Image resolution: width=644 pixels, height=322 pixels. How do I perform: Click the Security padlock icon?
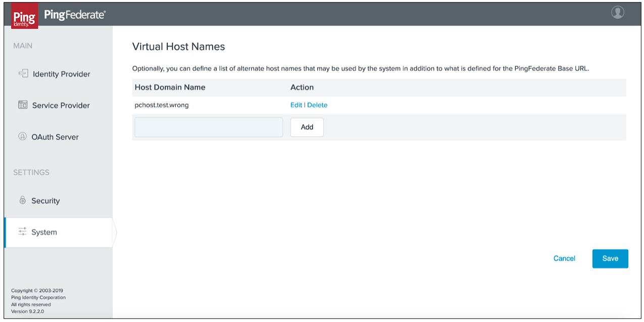(22, 201)
